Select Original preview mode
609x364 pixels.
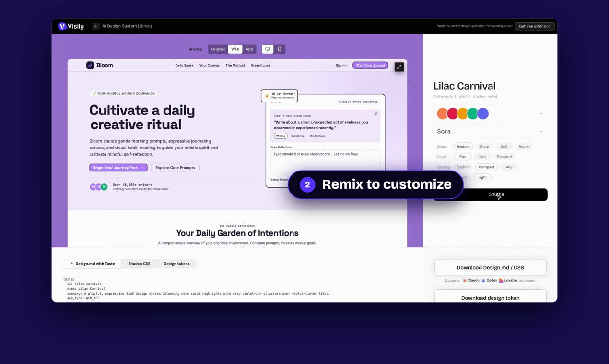[218, 49]
